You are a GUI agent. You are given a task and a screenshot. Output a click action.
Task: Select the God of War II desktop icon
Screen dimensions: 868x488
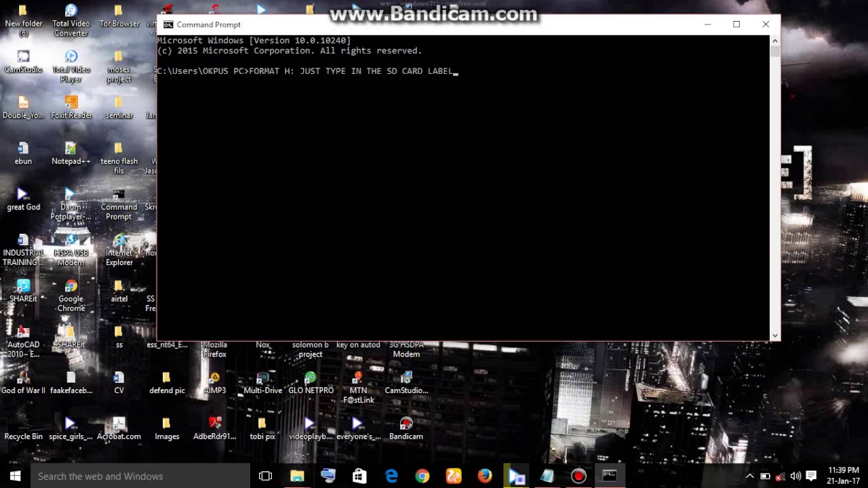(24, 383)
